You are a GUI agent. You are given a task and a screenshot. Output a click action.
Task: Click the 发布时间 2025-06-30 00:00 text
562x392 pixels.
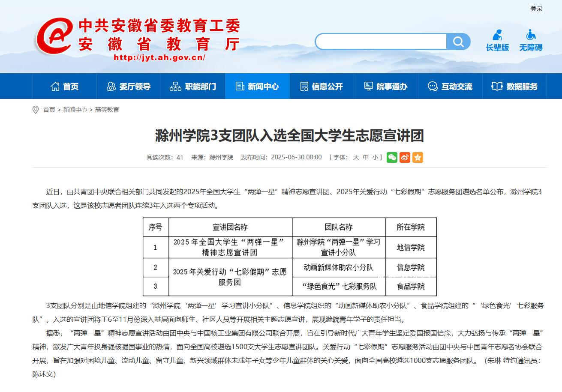click(281, 157)
